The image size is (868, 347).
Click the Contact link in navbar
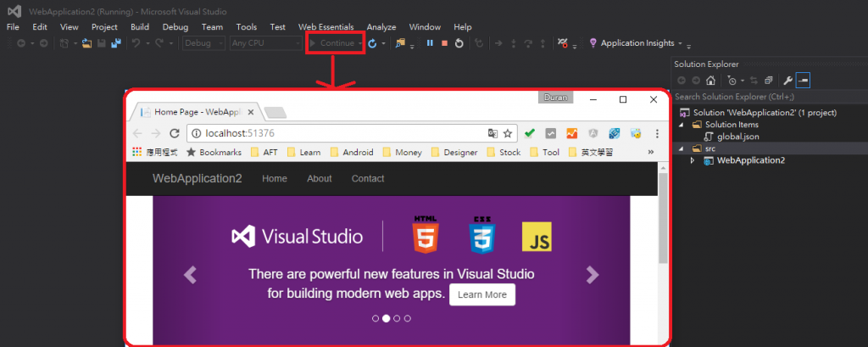[x=368, y=178]
